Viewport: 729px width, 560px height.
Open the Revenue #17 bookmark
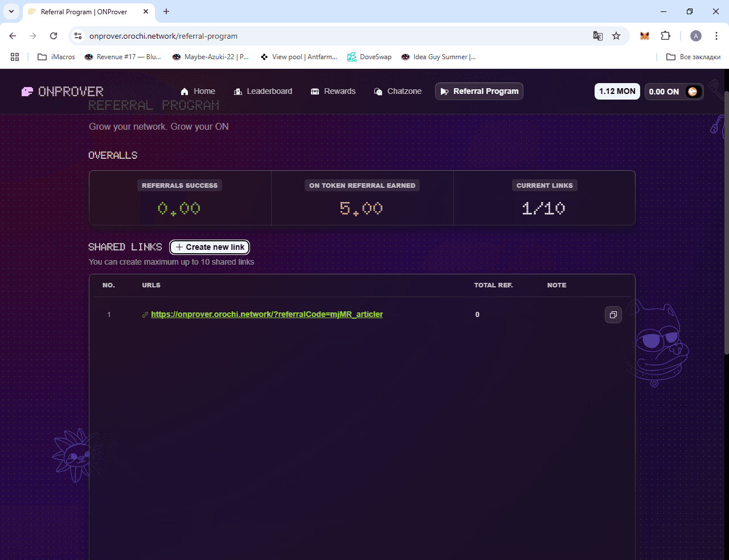click(122, 57)
